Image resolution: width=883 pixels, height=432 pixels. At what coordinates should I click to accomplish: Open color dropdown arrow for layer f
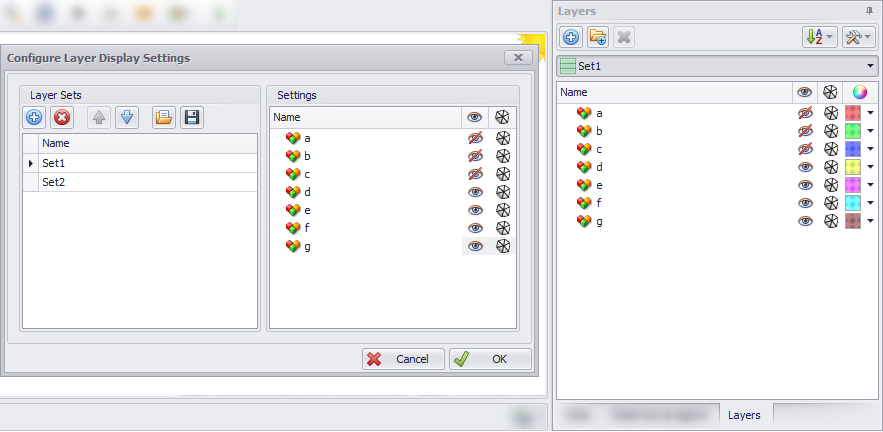point(871,203)
